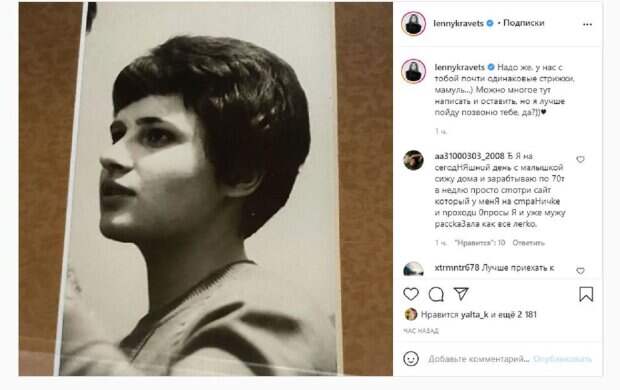Viewport: 620px width, 390px height.
Task: Open comments via speech bubble icon
Action: tap(436, 294)
